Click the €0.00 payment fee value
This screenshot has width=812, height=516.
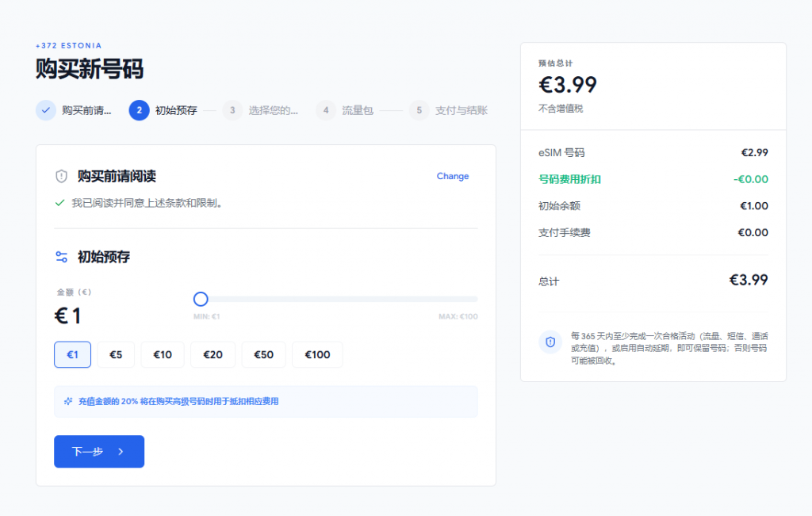click(753, 232)
